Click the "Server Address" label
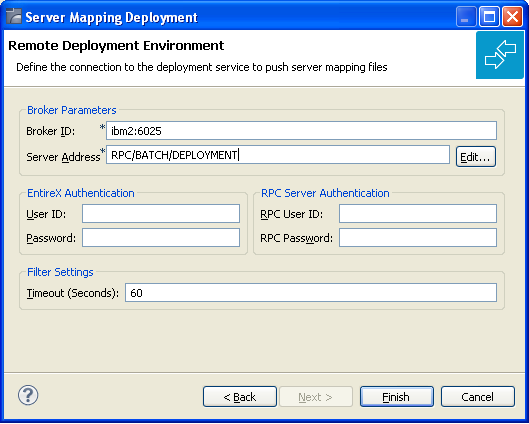This screenshot has height=424, width=529. tap(63, 157)
